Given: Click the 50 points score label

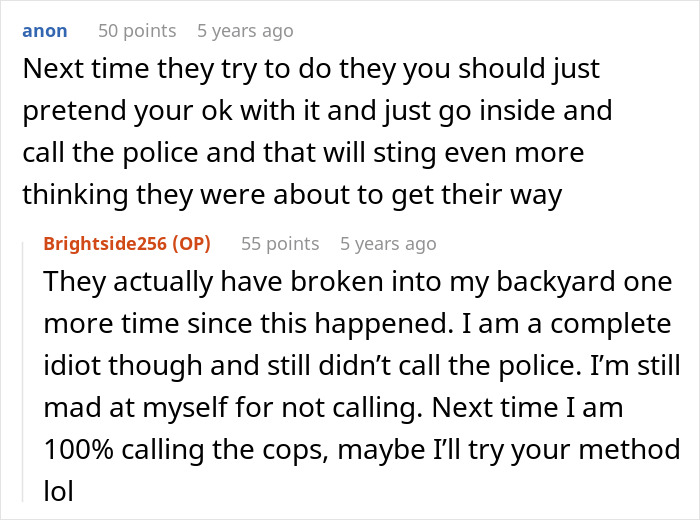Looking at the screenshot, I should 137,31.
